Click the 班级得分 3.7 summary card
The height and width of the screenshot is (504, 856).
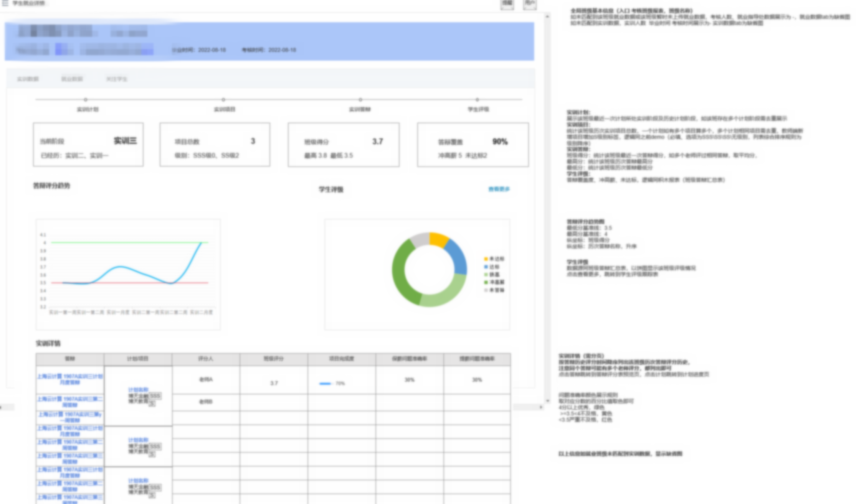pyautogui.click(x=344, y=145)
